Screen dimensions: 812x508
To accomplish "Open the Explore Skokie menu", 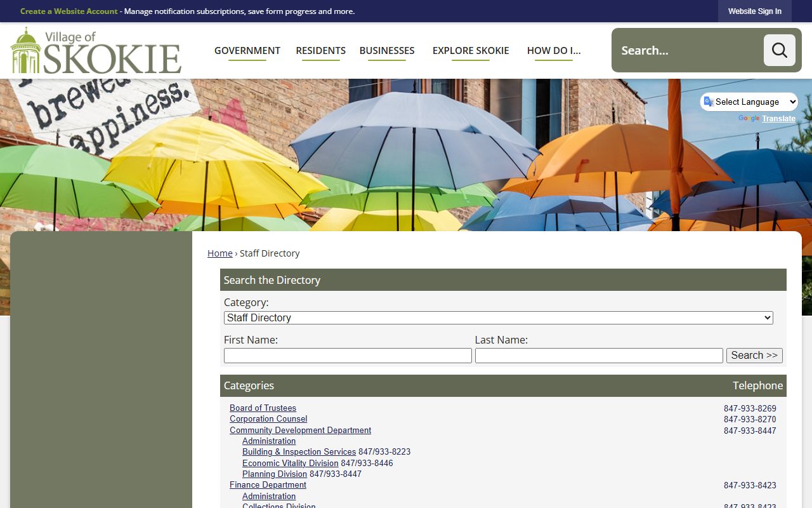I will 471,50.
